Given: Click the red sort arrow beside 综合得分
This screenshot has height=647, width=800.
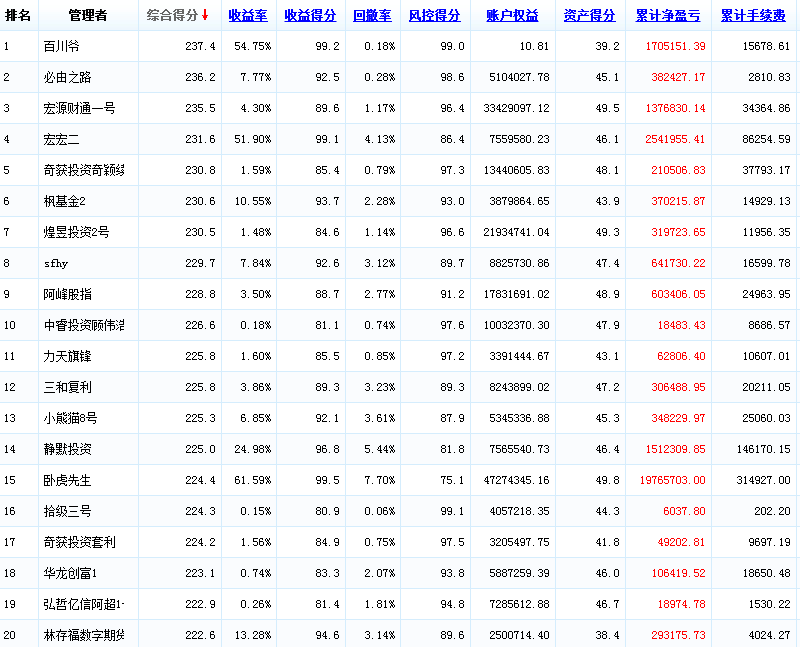Looking at the screenshot, I should click(205, 15).
